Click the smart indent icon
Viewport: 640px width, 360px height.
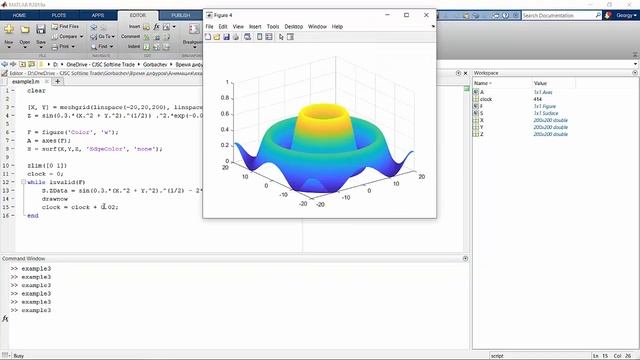(x=146, y=47)
